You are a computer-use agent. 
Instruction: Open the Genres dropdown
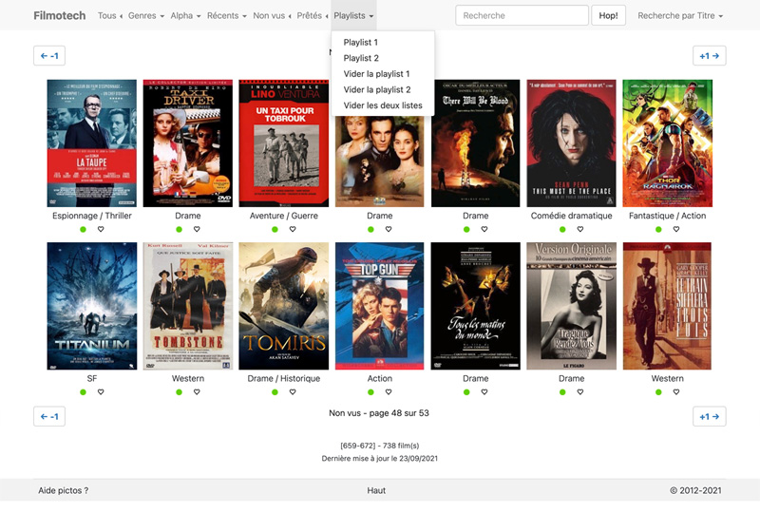pos(146,15)
